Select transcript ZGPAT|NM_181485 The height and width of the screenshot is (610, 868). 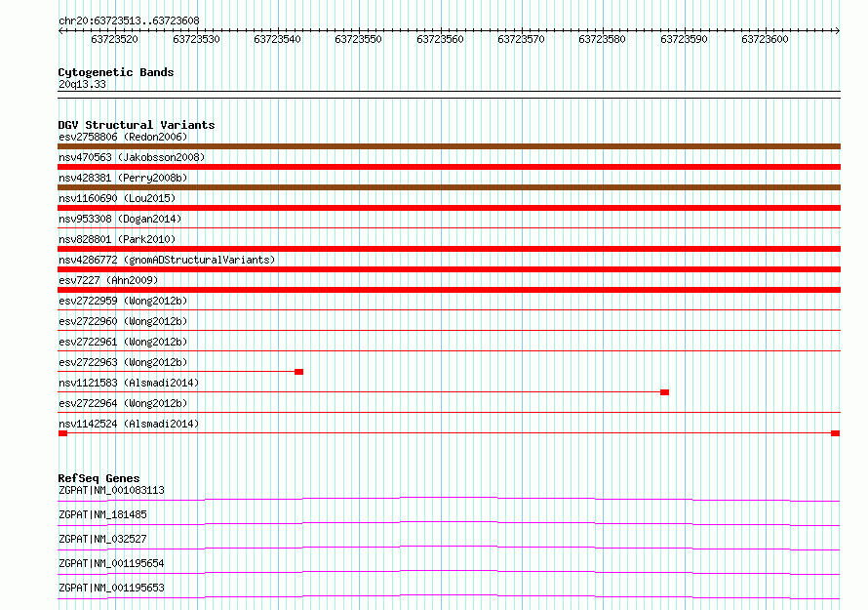(x=102, y=514)
